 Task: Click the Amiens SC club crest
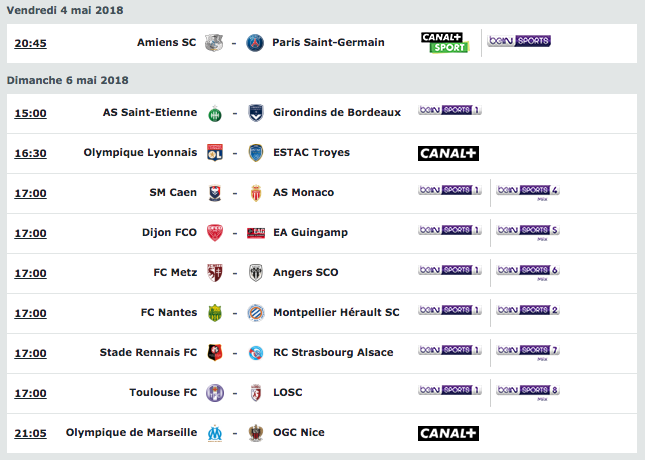pos(214,43)
